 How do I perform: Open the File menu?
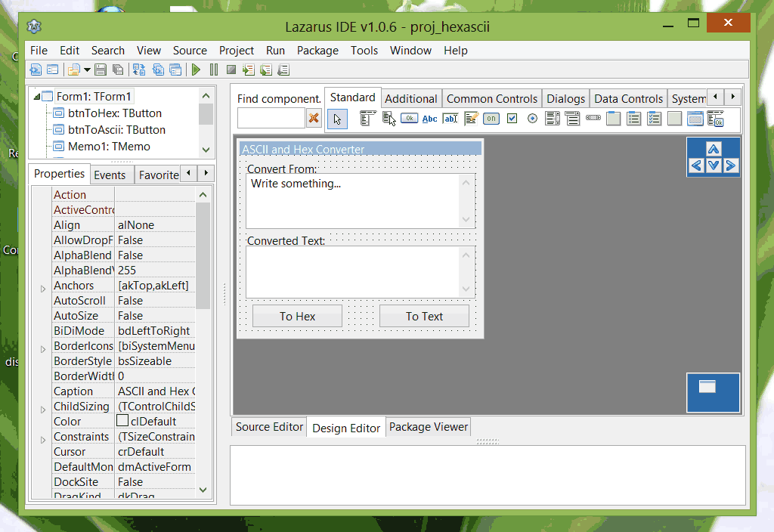[x=39, y=51]
